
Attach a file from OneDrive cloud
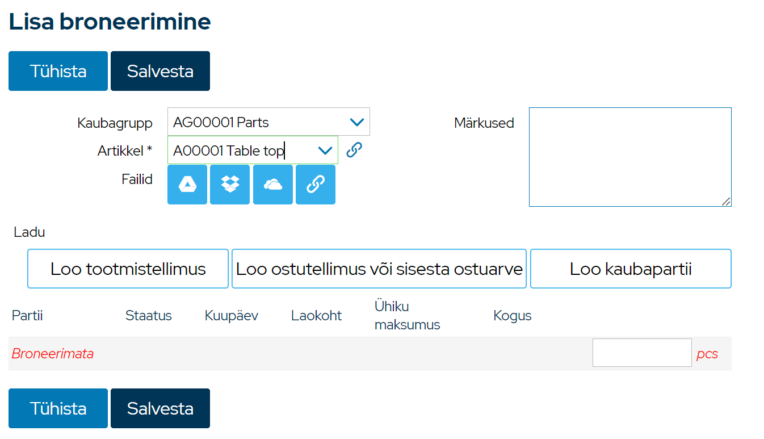pos(273,184)
